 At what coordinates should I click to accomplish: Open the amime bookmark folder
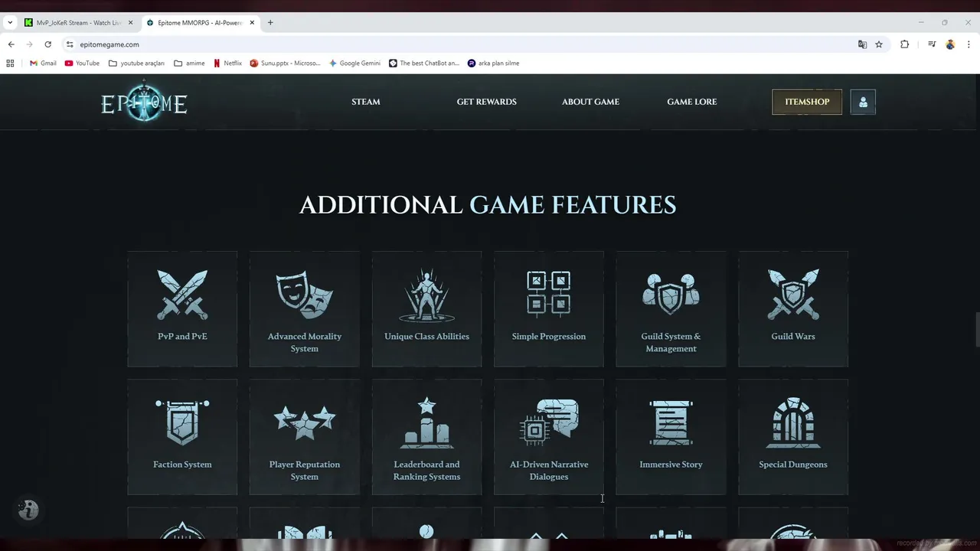190,64
